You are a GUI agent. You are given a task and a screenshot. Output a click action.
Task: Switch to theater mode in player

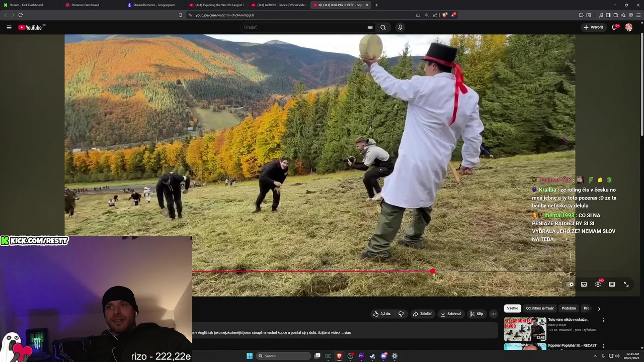point(612,284)
